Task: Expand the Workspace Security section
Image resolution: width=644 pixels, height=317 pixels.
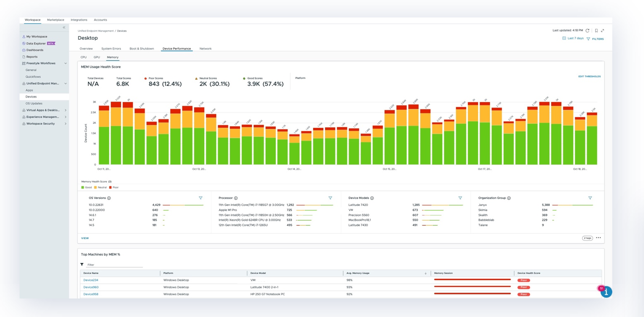Action: 66,123
